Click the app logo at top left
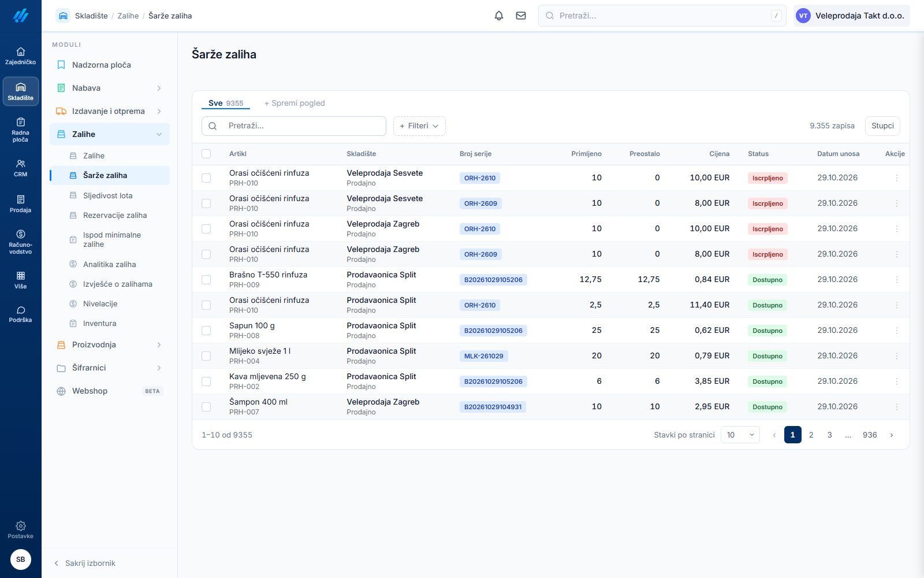The height and width of the screenshot is (578, 924). click(x=21, y=16)
